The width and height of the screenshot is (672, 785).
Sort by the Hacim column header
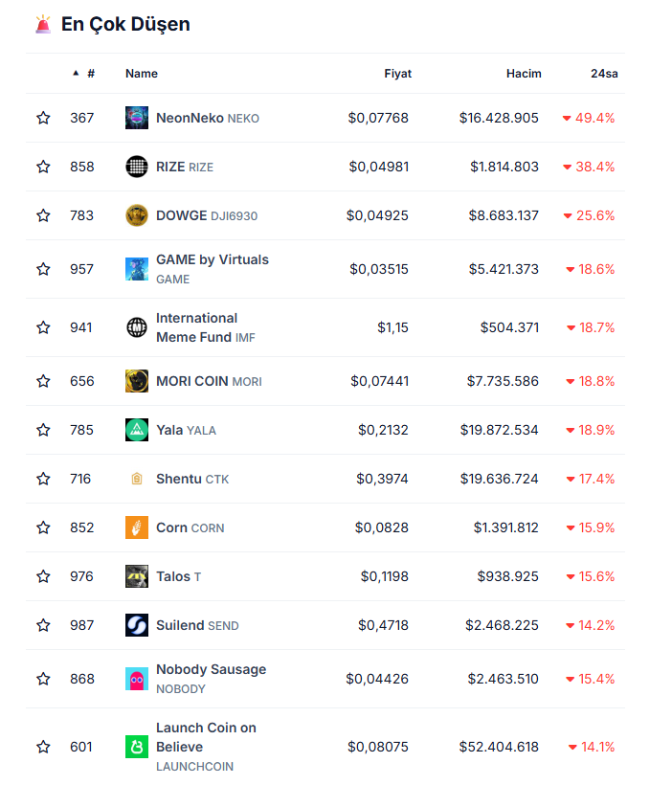click(524, 74)
